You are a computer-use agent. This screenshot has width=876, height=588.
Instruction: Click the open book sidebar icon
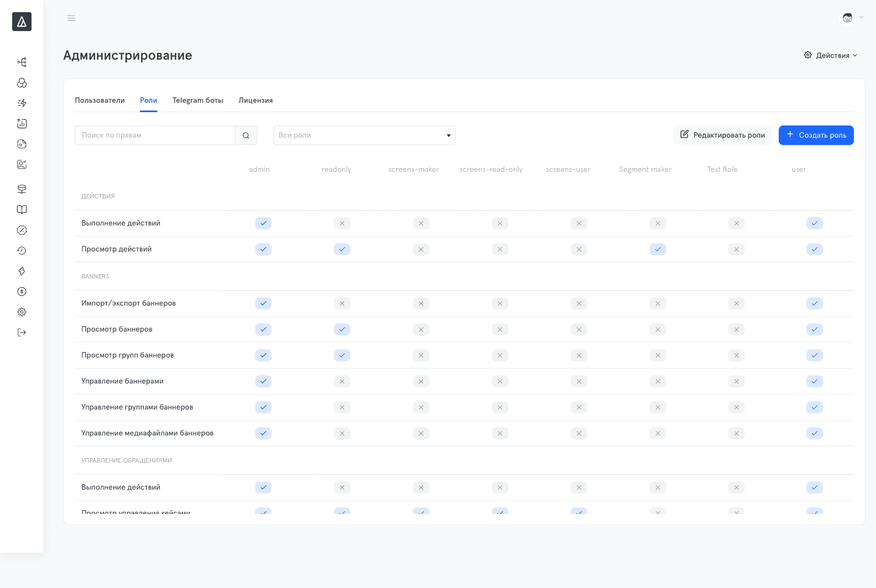tap(22, 209)
